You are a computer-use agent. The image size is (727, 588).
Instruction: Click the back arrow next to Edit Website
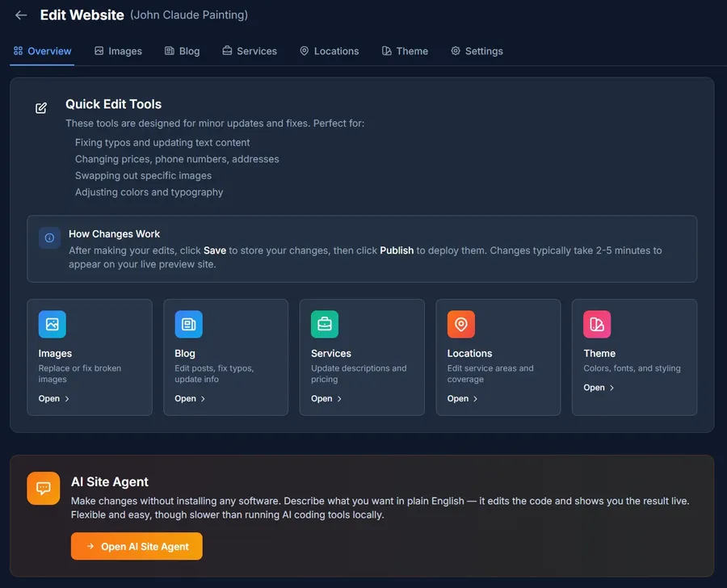click(21, 15)
